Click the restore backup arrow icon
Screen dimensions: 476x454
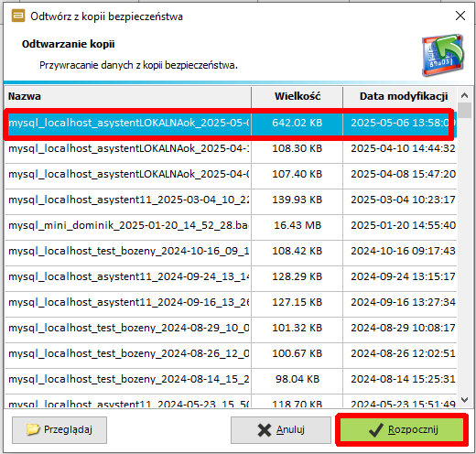point(443,55)
